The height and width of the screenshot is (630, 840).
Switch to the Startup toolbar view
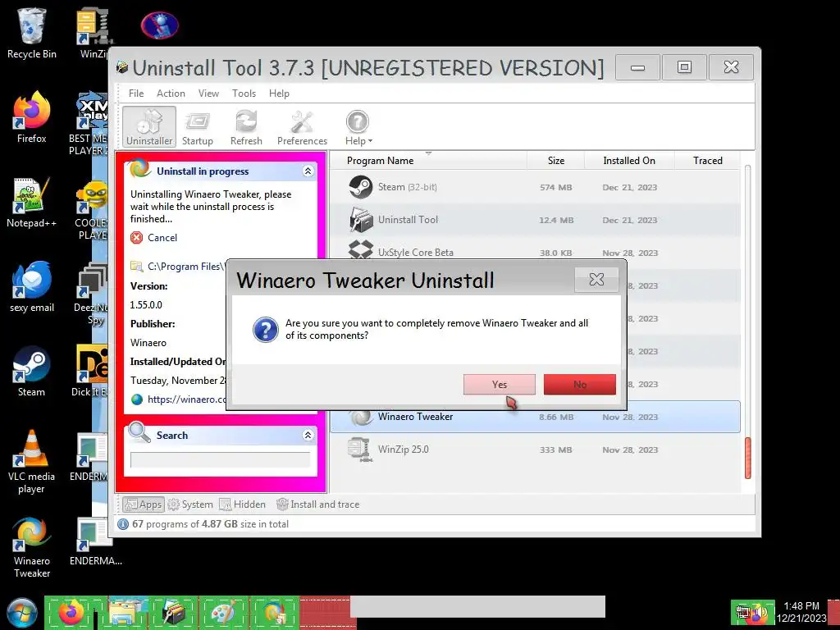point(197,127)
